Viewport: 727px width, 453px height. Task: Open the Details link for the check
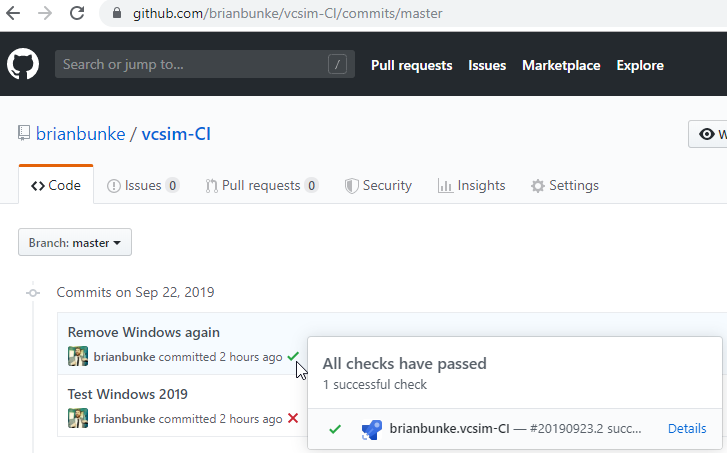click(x=687, y=429)
